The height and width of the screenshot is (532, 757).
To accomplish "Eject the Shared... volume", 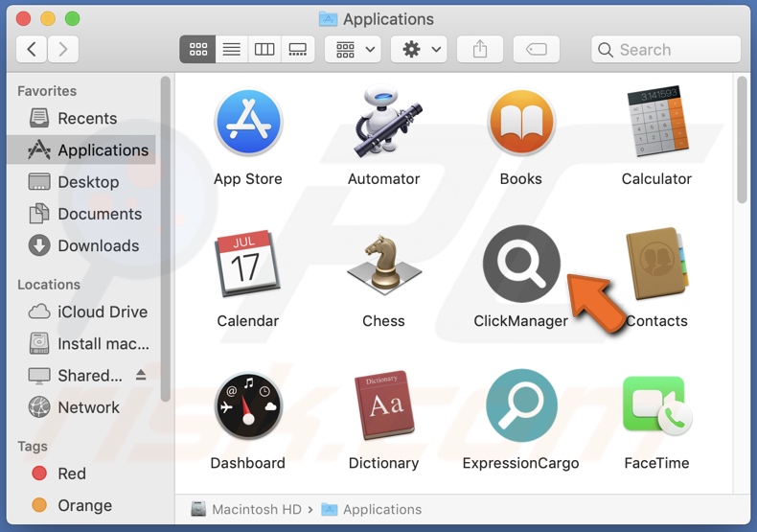I will click(x=141, y=375).
